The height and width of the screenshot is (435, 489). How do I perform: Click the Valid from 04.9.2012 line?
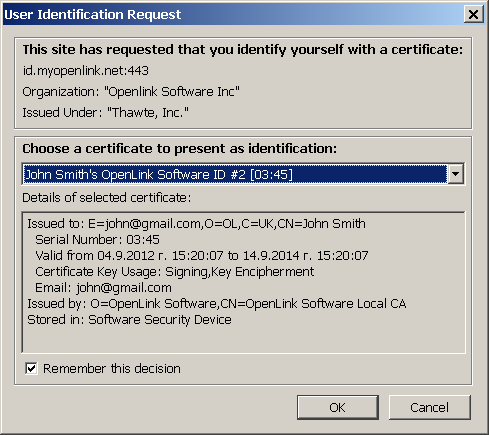(x=202, y=256)
